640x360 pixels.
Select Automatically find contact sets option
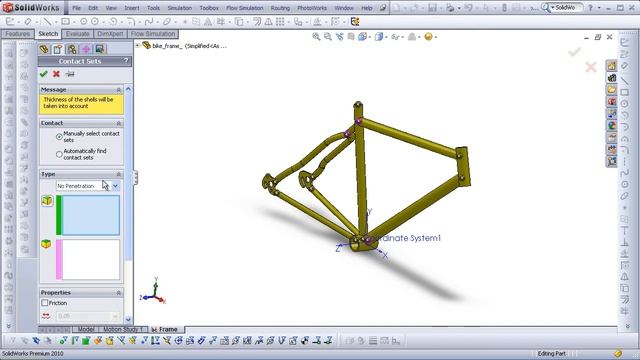[59, 154]
